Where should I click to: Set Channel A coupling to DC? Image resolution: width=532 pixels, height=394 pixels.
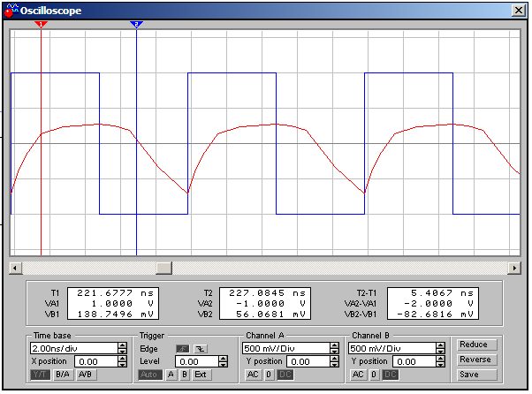click(285, 375)
